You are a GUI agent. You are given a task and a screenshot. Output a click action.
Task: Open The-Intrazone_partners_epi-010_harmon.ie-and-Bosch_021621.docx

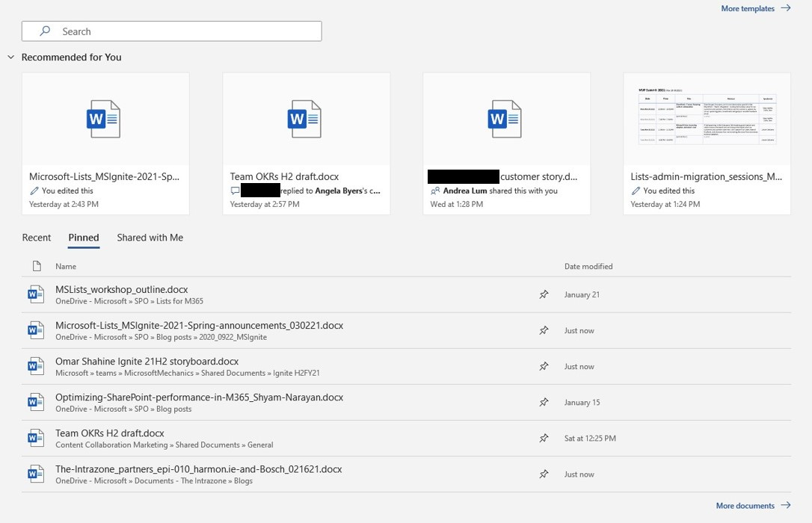(199, 469)
